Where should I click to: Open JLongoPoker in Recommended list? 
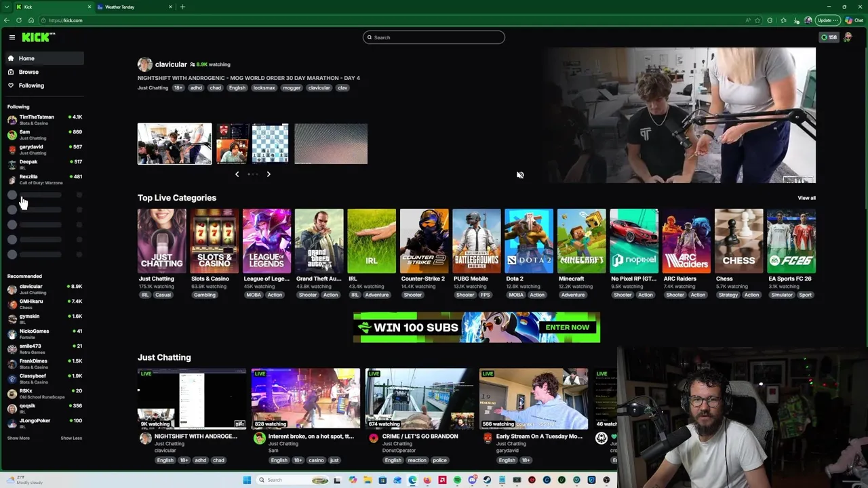tap(45, 424)
